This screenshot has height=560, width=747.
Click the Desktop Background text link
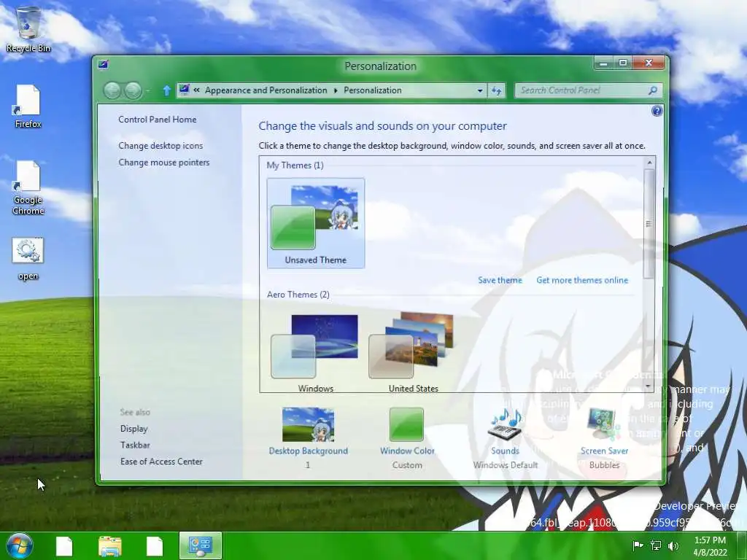(309, 451)
